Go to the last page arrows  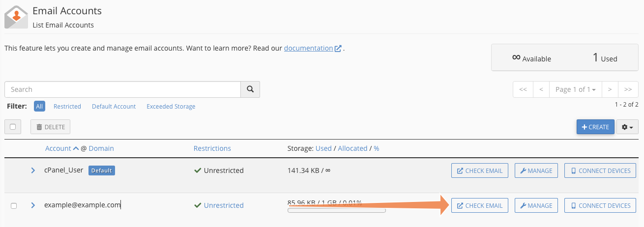coord(628,89)
